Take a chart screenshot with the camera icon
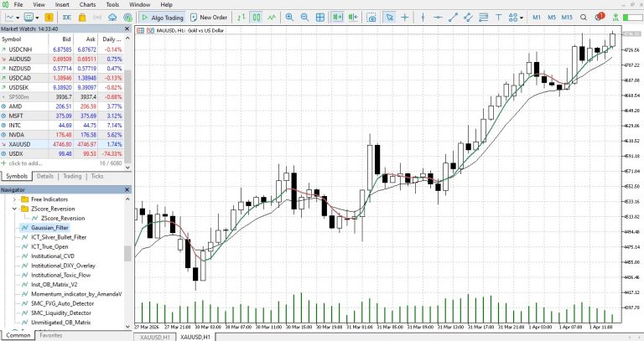This screenshot has width=644, height=341. (371, 18)
